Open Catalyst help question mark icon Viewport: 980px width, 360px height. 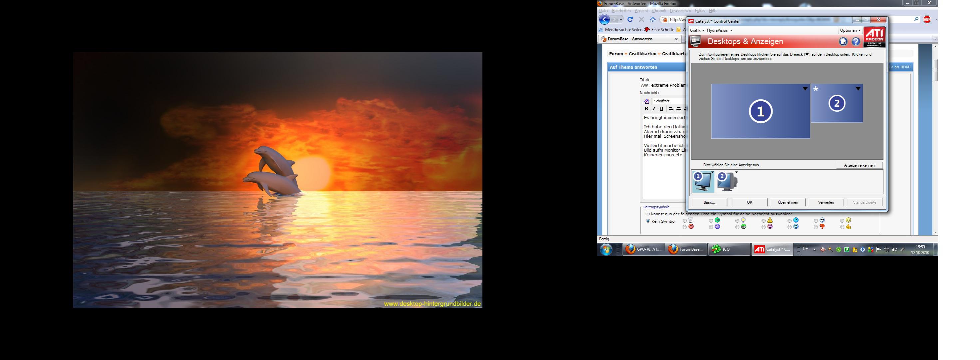pyautogui.click(x=855, y=42)
